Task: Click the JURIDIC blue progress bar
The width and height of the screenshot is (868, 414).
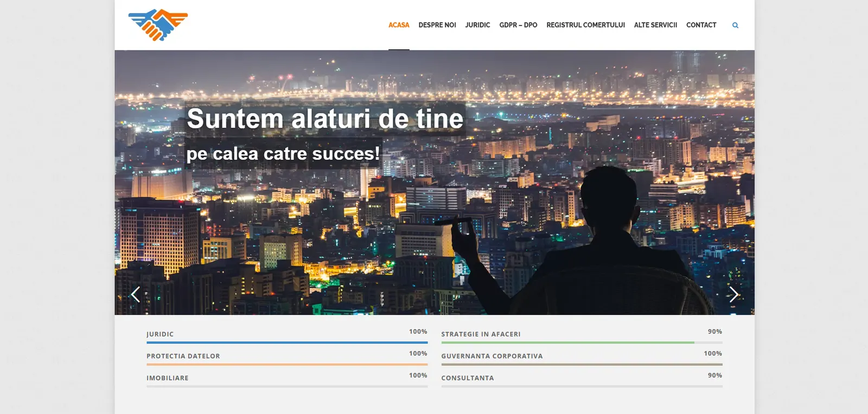Action: point(287,342)
